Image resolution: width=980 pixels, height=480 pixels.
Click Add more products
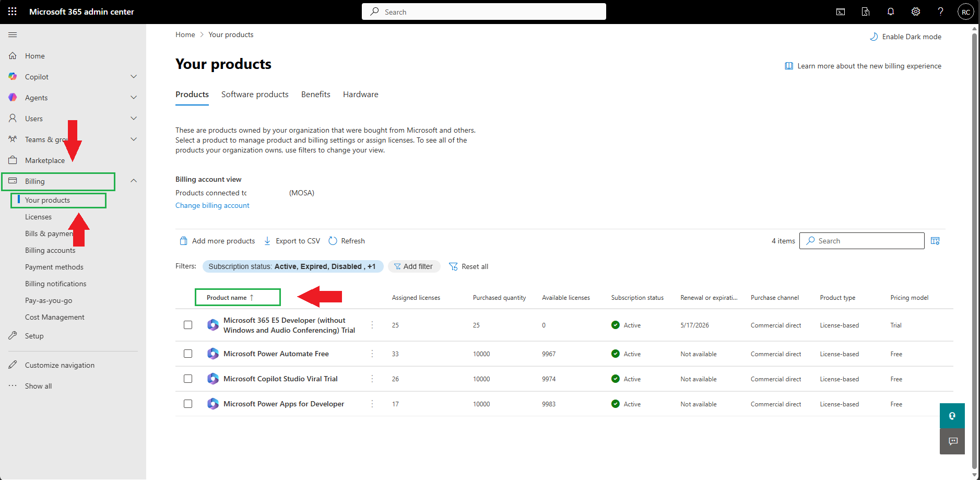tap(217, 241)
